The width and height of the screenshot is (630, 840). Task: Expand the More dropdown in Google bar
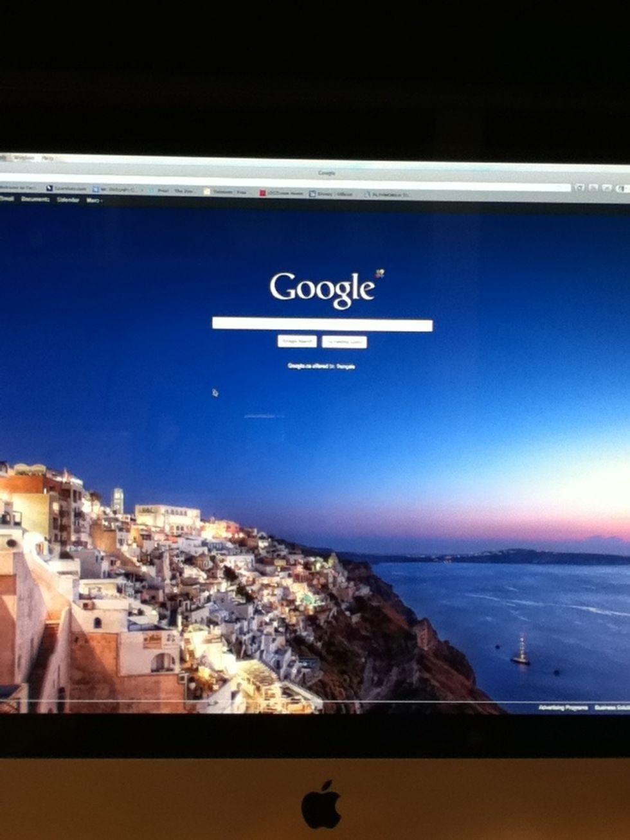pyautogui.click(x=94, y=201)
